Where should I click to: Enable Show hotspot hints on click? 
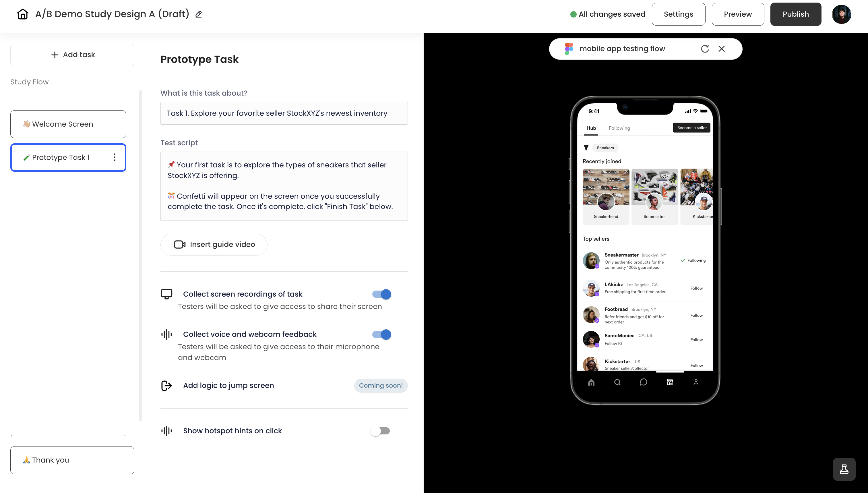(x=380, y=431)
